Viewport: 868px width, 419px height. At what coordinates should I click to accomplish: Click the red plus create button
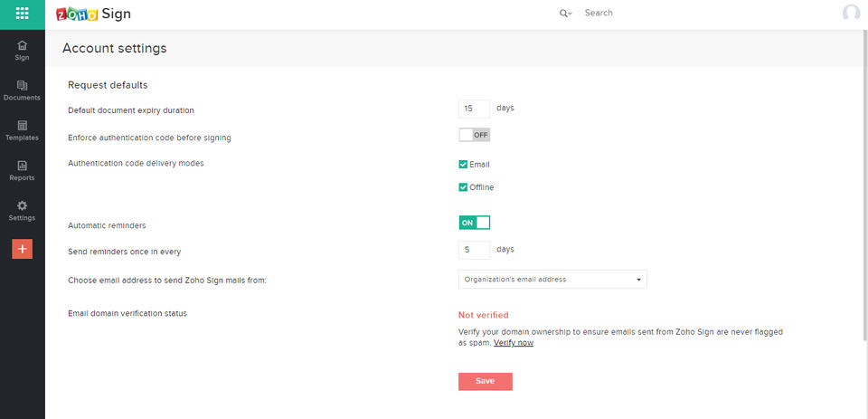click(22, 250)
